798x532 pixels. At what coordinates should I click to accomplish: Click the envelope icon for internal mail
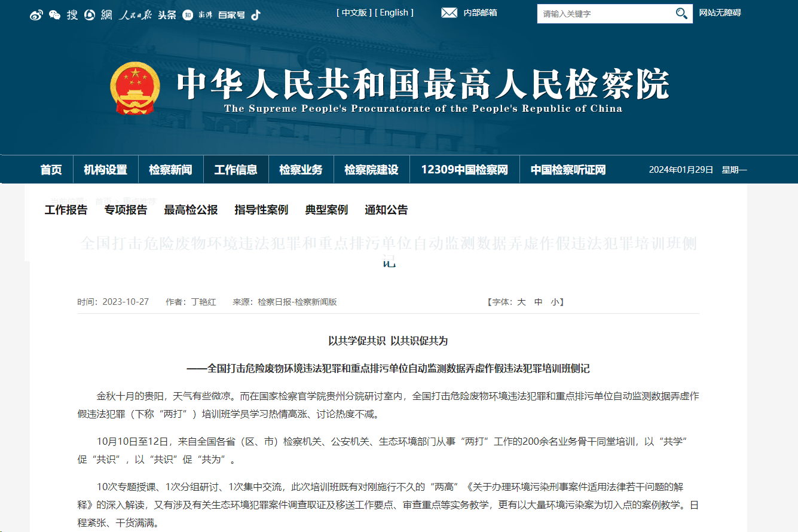point(449,13)
